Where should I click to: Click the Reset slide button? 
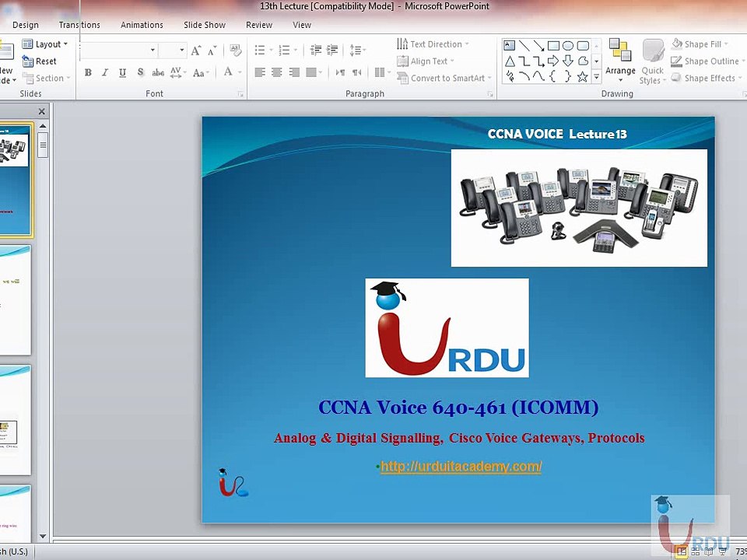(39, 61)
